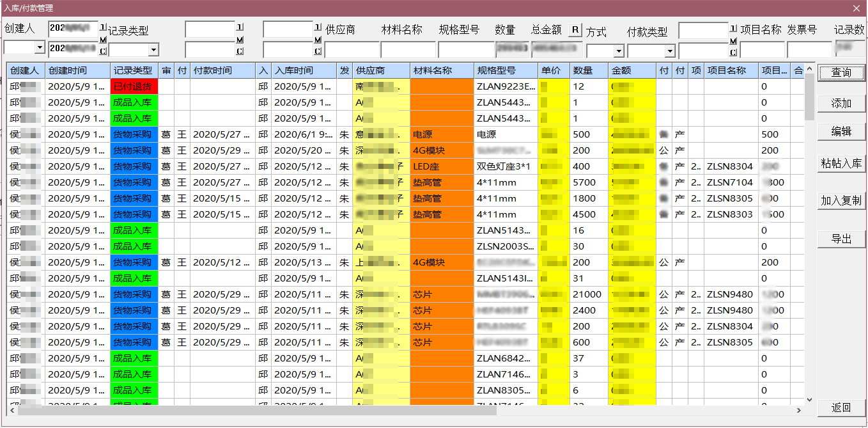Click the 导出 button
This screenshot has width=868, height=428.
tap(841, 239)
